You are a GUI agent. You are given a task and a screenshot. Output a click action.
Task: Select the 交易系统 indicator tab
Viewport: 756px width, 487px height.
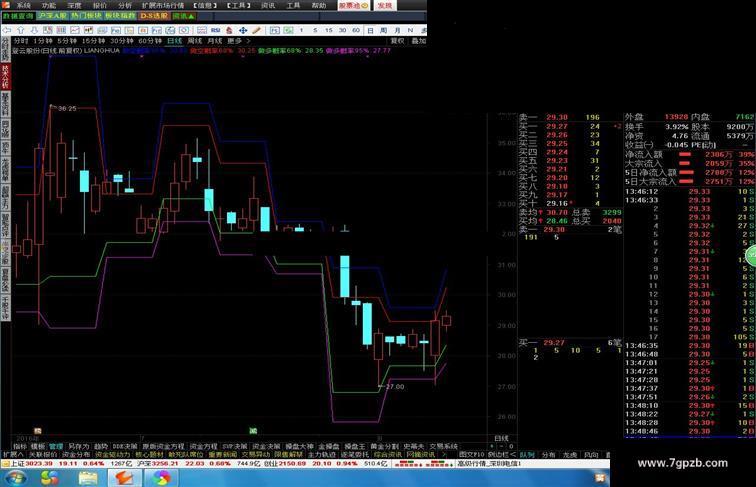pyautogui.click(x=444, y=446)
